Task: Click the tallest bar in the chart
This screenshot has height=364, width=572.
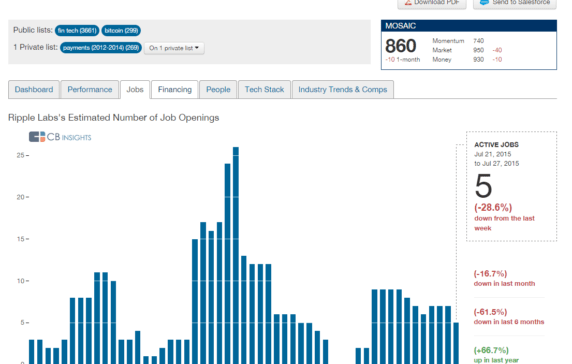Action: tap(236, 255)
